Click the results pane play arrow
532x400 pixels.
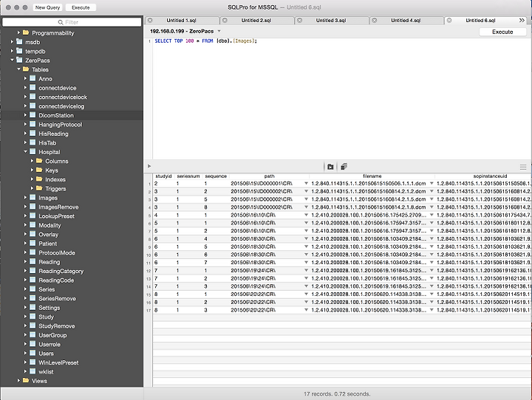[149, 166]
